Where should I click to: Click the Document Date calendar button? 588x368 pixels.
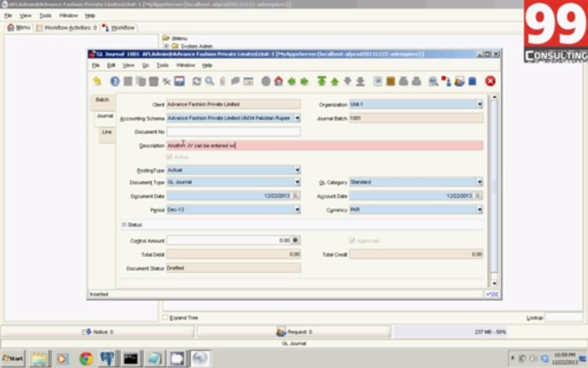pos(296,196)
